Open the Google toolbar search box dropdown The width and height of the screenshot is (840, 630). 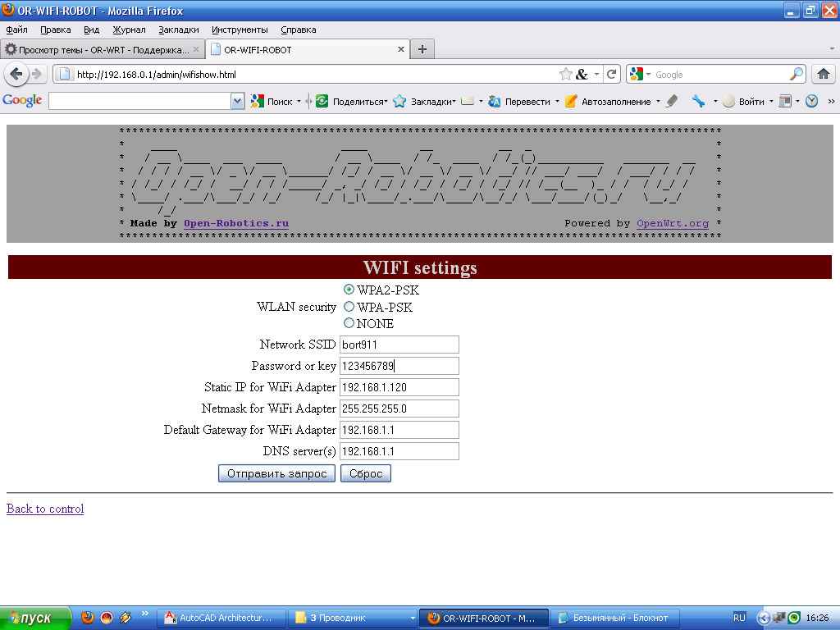pos(237,101)
